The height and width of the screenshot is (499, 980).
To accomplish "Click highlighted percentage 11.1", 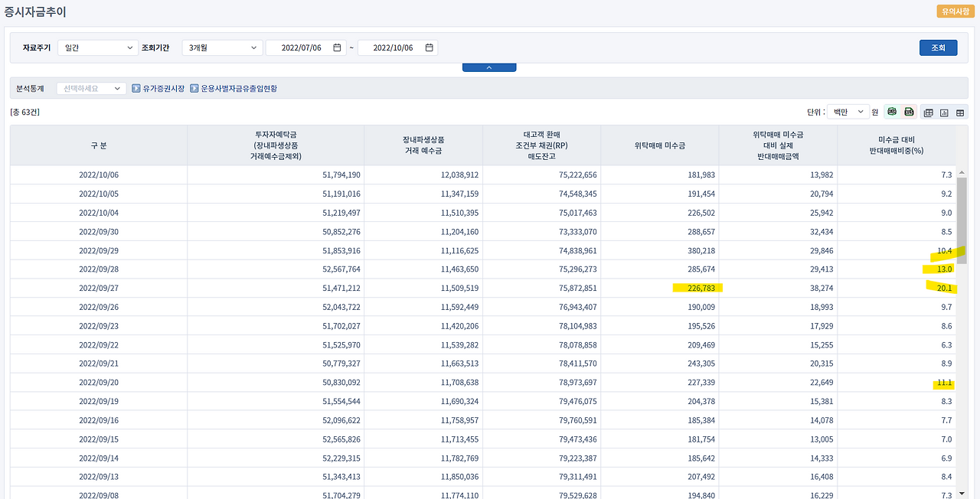I will [x=945, y=383].
